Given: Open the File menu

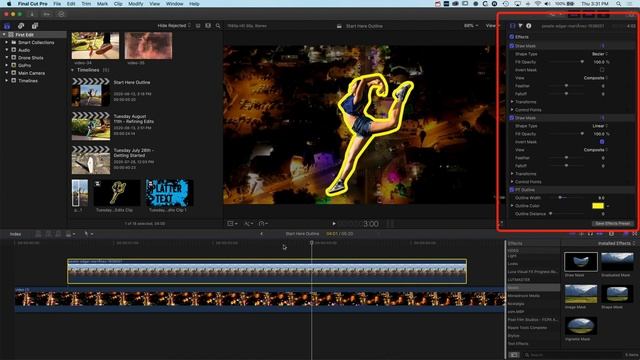Looking at the screenshot, I should (57, 4).
